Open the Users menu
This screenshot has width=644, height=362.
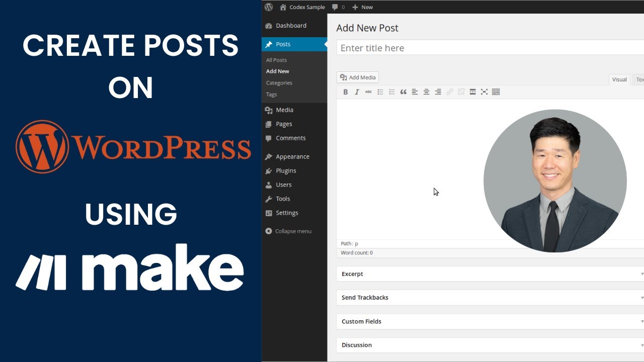click(x=294, y=185)
